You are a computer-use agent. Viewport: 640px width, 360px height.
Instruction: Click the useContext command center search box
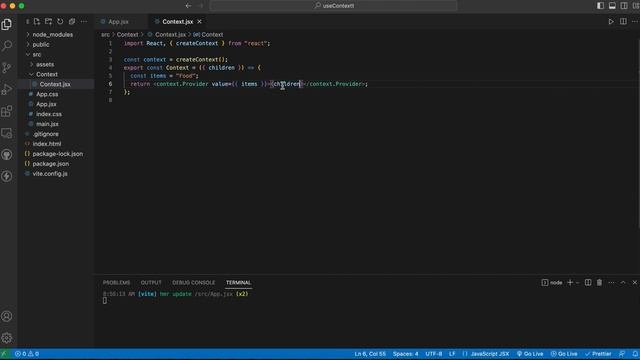pyautogui.click(x=333, y=6)
